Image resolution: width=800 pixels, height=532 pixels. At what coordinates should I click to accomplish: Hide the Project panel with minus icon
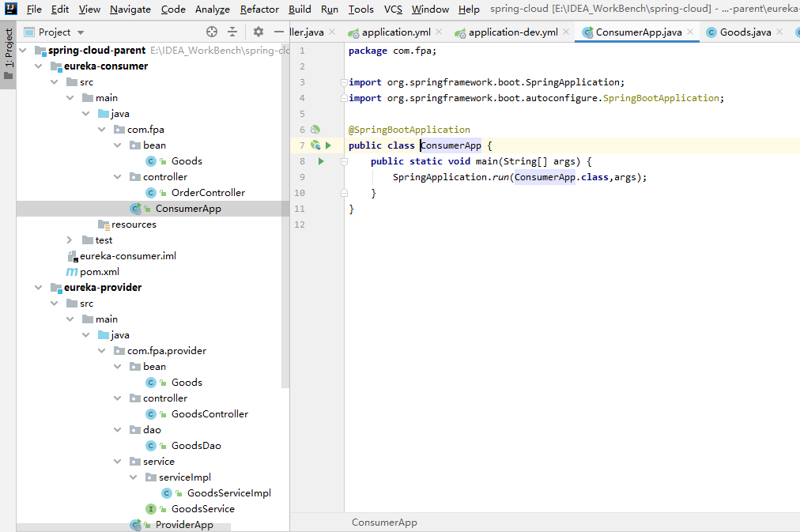click(278, 32)
